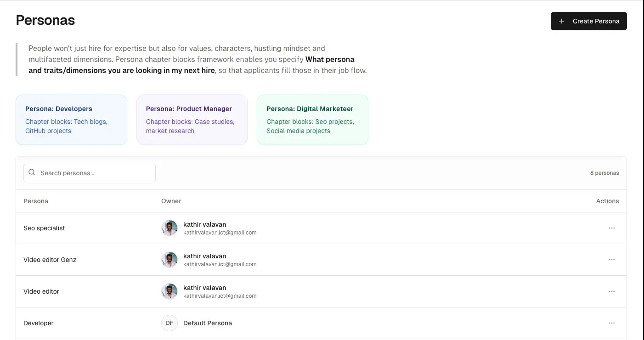Open the ellipsis menu for Developer persona

[611, 323]
